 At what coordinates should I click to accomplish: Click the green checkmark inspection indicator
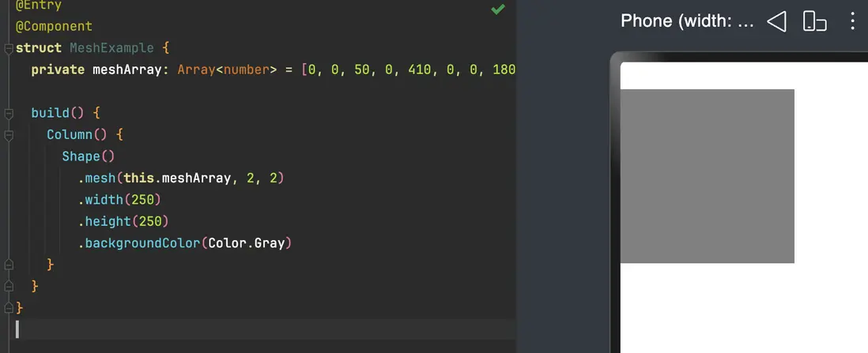coord(498,9)
